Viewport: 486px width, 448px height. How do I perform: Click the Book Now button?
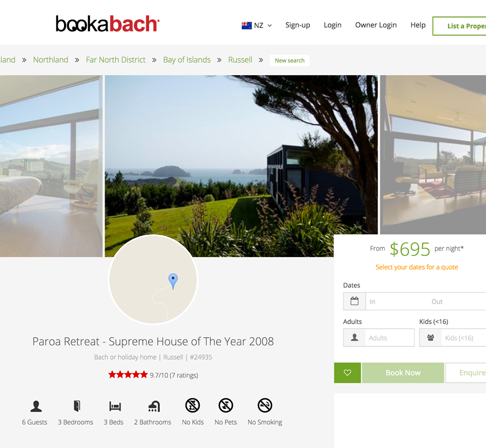pyautogui.click(x=403, y=373)
